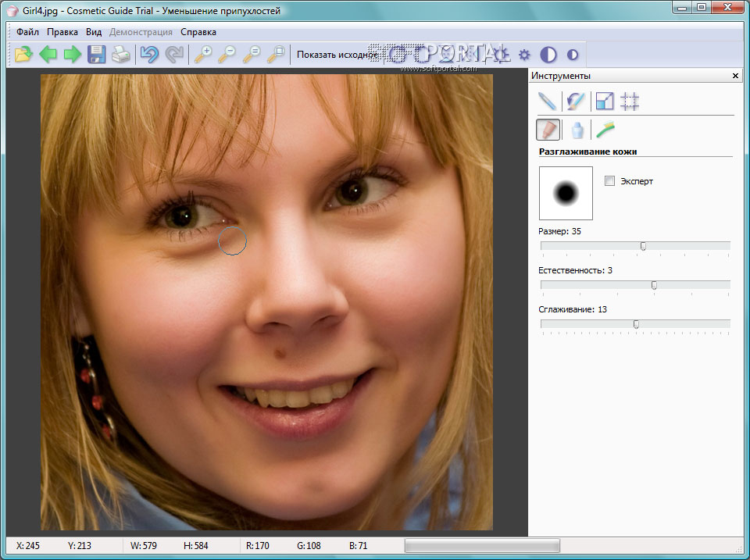Select the crop selection tool icon
This screenshot has width=750, height=560.
630,101
